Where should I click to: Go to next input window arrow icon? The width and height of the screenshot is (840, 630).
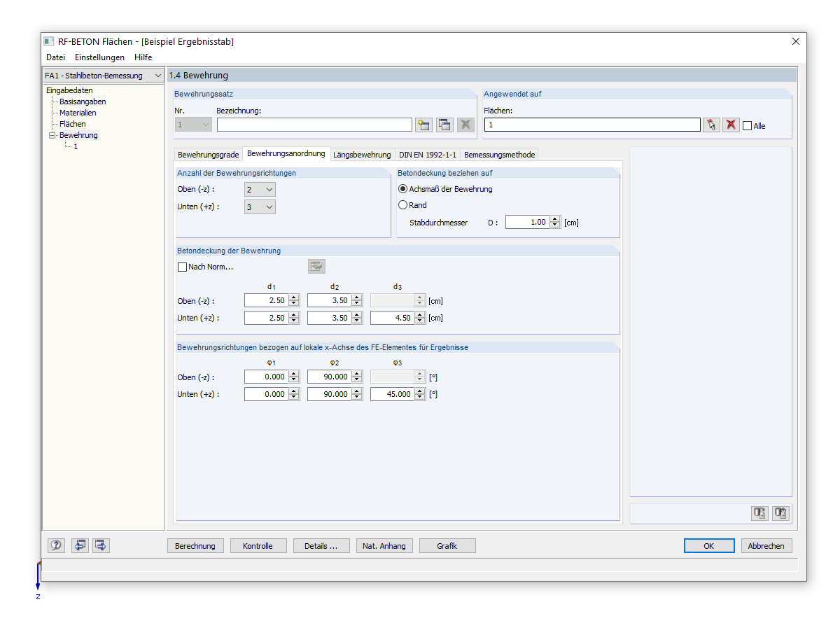click(101, 545)
